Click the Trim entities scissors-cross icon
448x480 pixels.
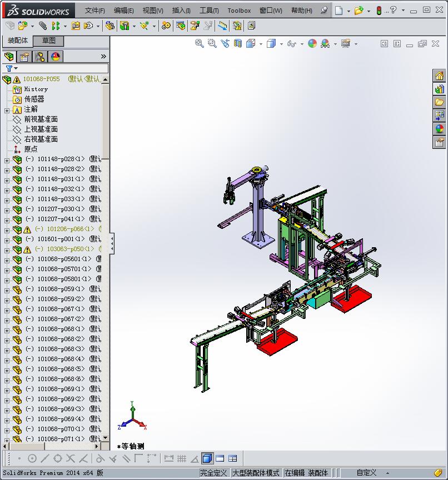click(x=71, y=458)
